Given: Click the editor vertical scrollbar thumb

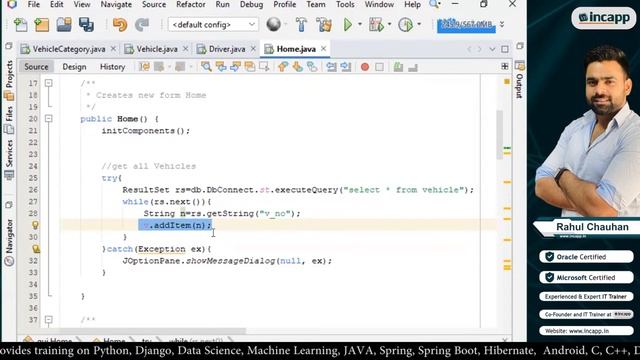Looking at the screenshot, I should click(x=500, y=135).
